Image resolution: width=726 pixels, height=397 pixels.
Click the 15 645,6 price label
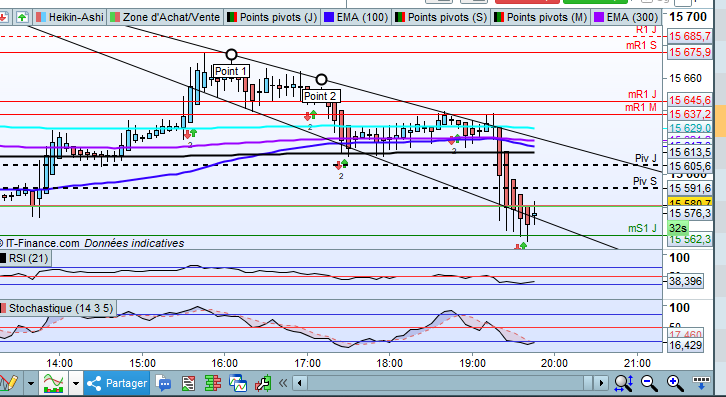coord(690,100)
